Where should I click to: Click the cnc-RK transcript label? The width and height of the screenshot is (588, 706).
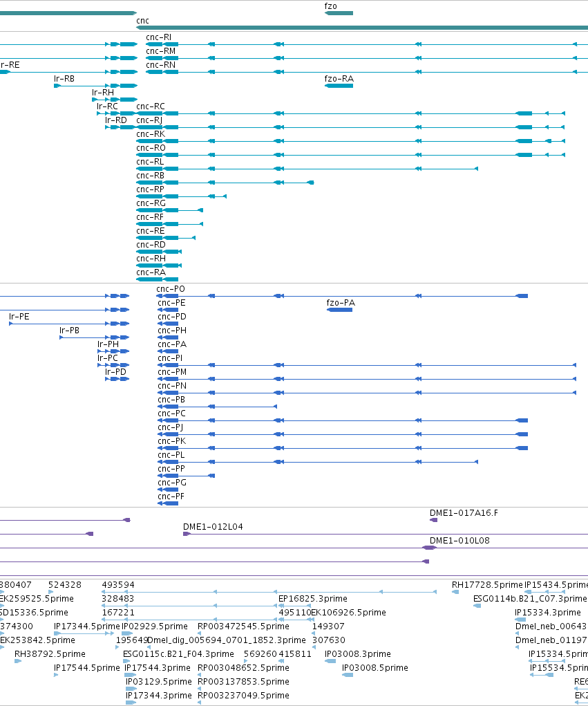click(151, 134)
